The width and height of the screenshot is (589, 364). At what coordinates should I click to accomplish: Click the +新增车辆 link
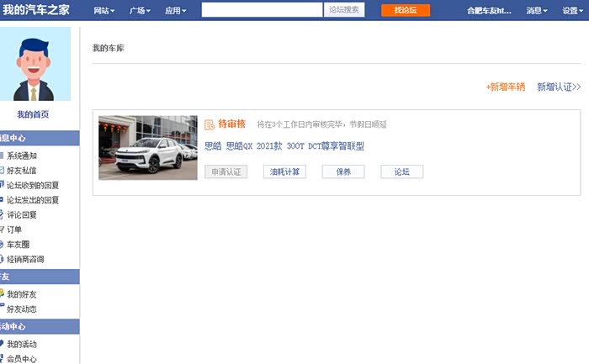click(505, 87)
